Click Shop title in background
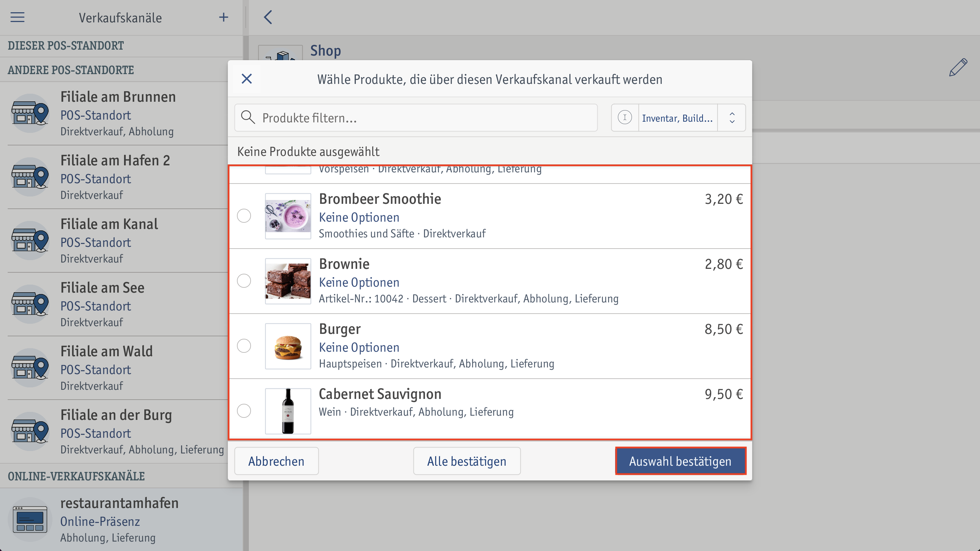 pyautogui.click(x=326, y=51)
